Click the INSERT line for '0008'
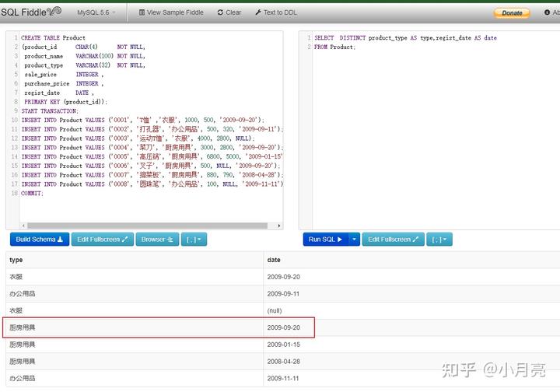 click(152, 184)
